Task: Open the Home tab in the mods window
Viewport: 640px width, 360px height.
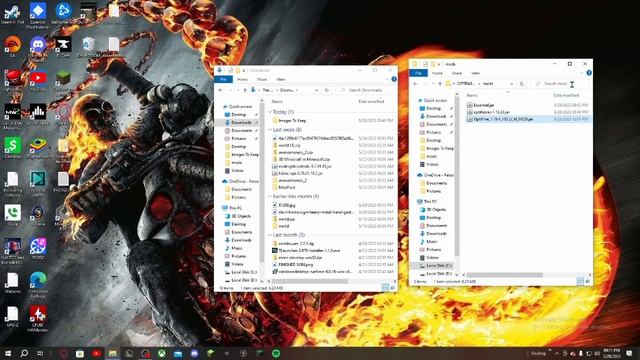Action: (437, 73)
